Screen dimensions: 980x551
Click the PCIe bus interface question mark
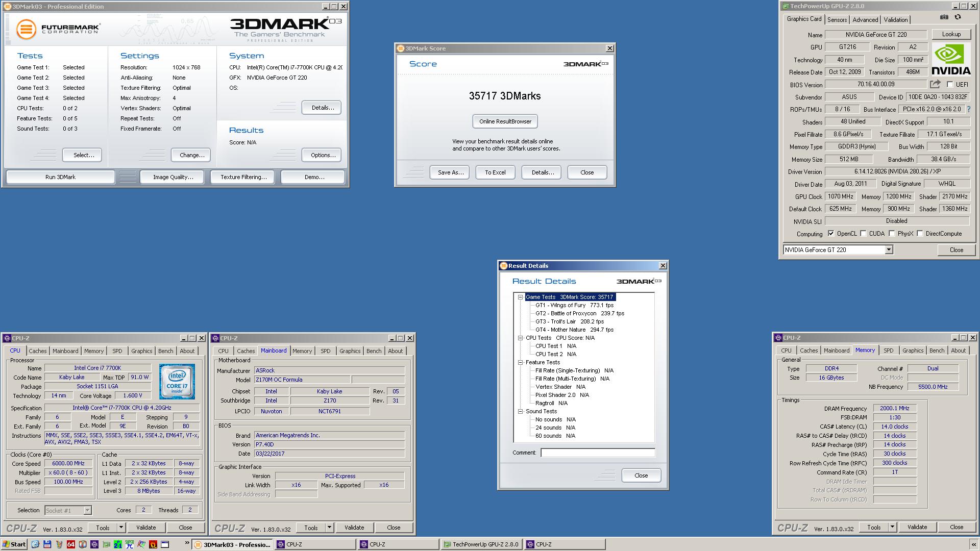click(x=969, y=109)
